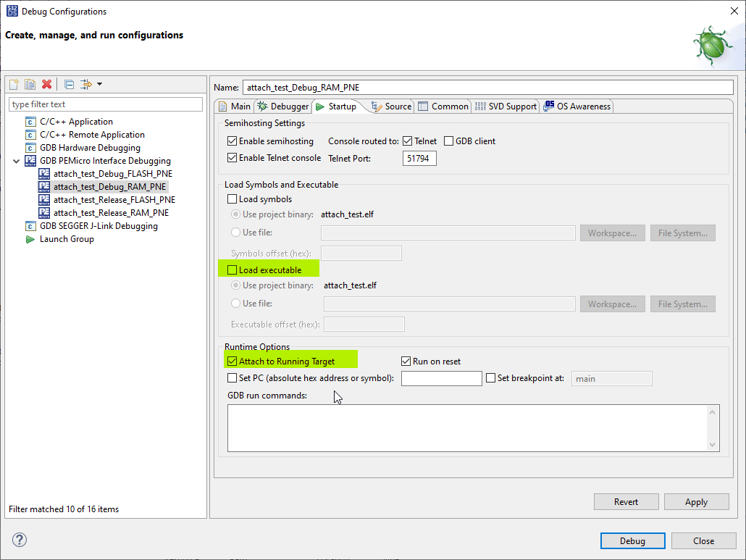Viewport: 746px width, 560px height.
Task: Select attach_test_Release_FLASH_PNE configuration
Action: pyautogui.click(x=114, y=200)
